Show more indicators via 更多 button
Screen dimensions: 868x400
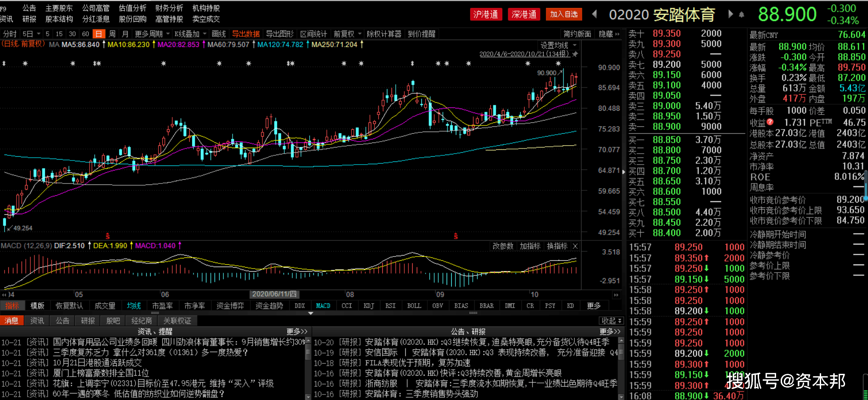(594, 306)
